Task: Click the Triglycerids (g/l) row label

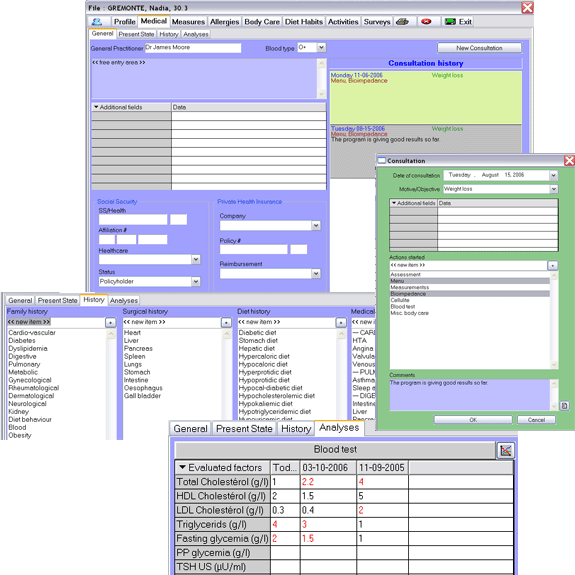Action: click(x=222, y=524)
